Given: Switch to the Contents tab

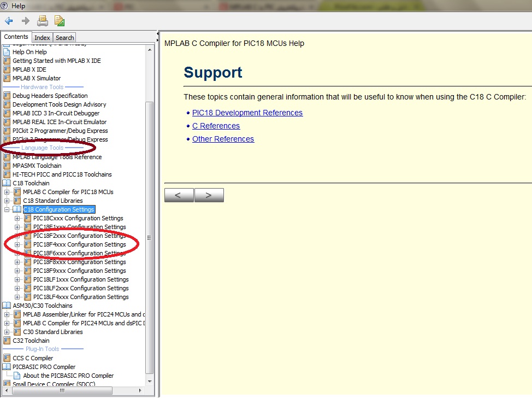Looking at the screenshot, I should tap(16, 37).
